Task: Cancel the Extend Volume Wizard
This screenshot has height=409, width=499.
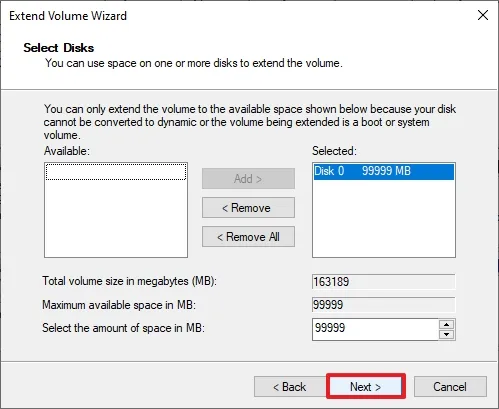Action: point(450,387)
